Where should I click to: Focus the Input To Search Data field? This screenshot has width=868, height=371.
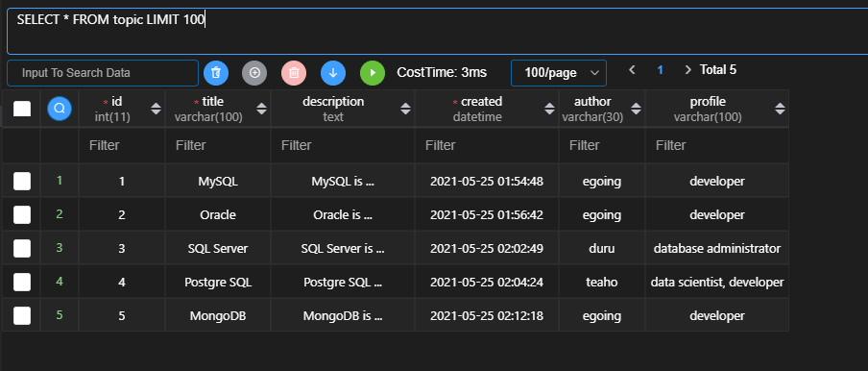point(103,73)
